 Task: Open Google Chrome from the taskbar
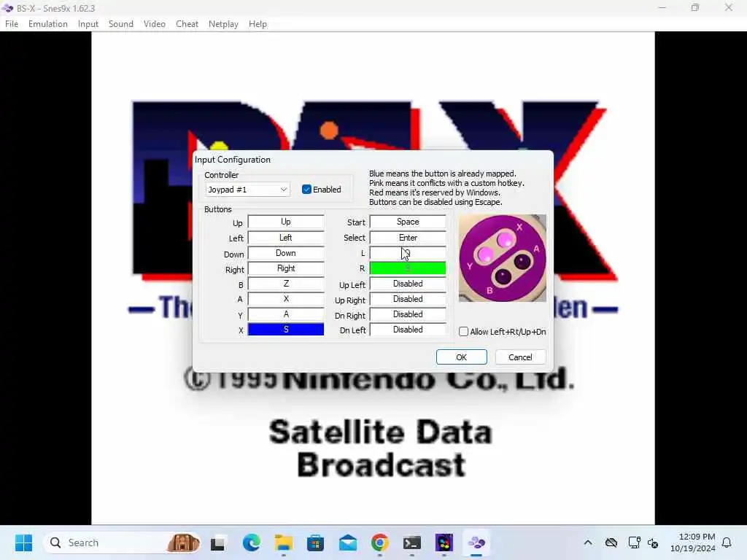[x=379, y=542]
